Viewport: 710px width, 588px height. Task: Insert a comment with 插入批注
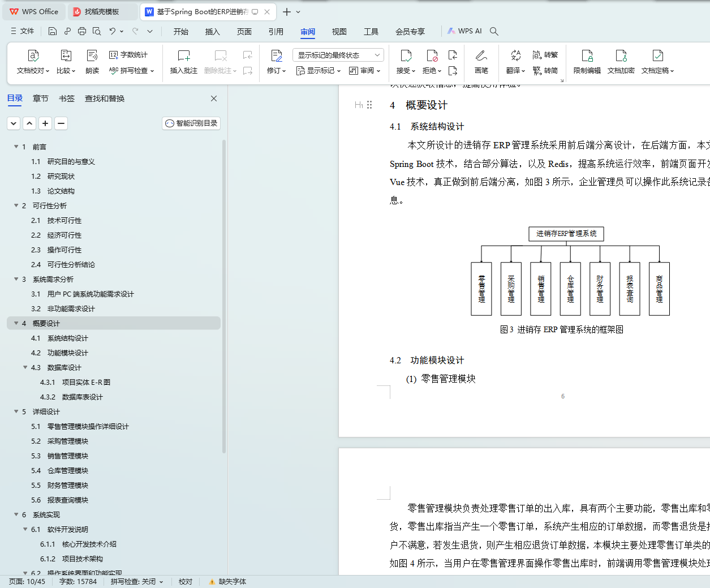pos(184,62)
